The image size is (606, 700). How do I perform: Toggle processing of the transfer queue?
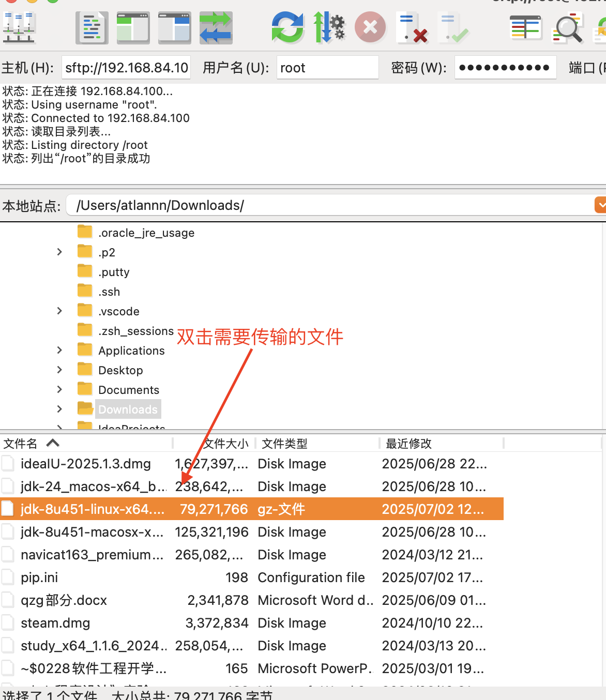coord(329,28)
